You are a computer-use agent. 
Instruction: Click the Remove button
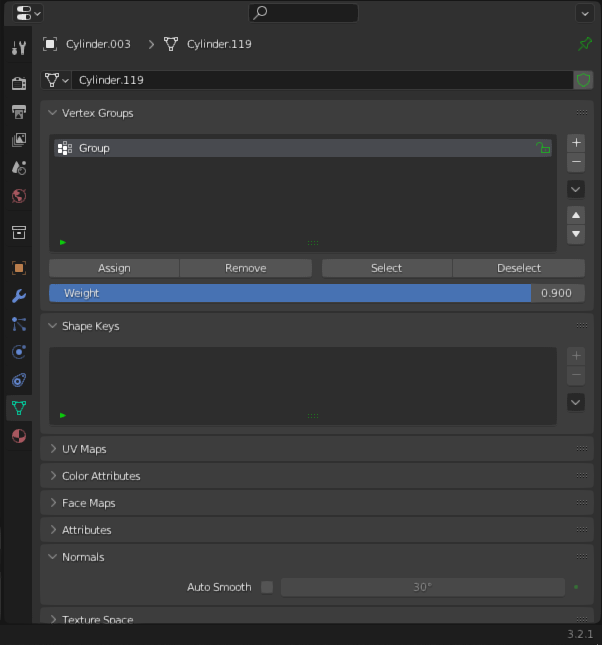[246, 268]
